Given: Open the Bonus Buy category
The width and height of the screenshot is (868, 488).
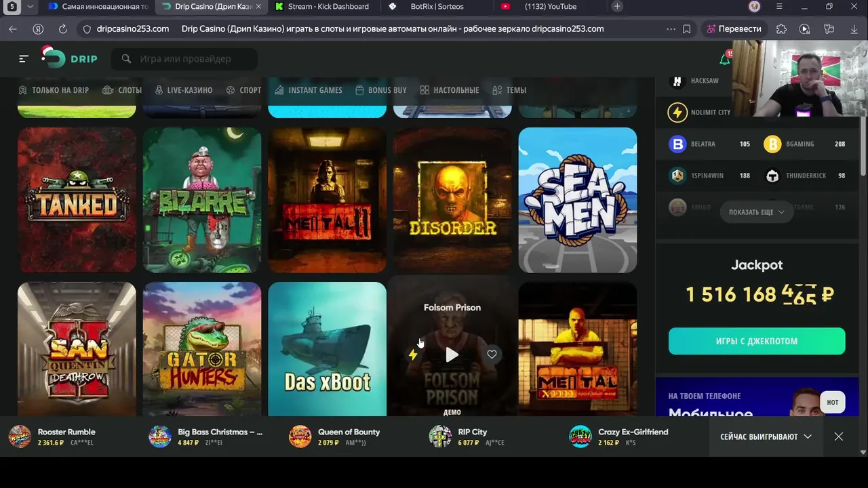Looking at the screenshot, I should coord(380,90).
